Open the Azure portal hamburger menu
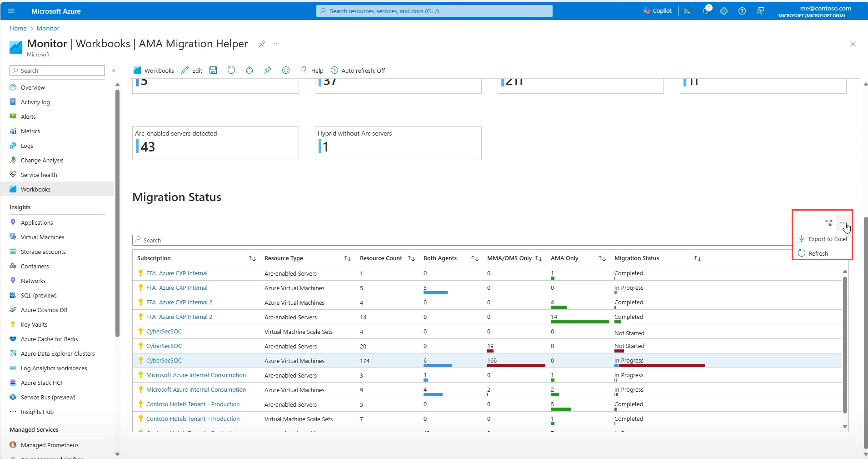The width and height of the screenshot is (868, 459). pyautogui.click(x=11, y=11)
